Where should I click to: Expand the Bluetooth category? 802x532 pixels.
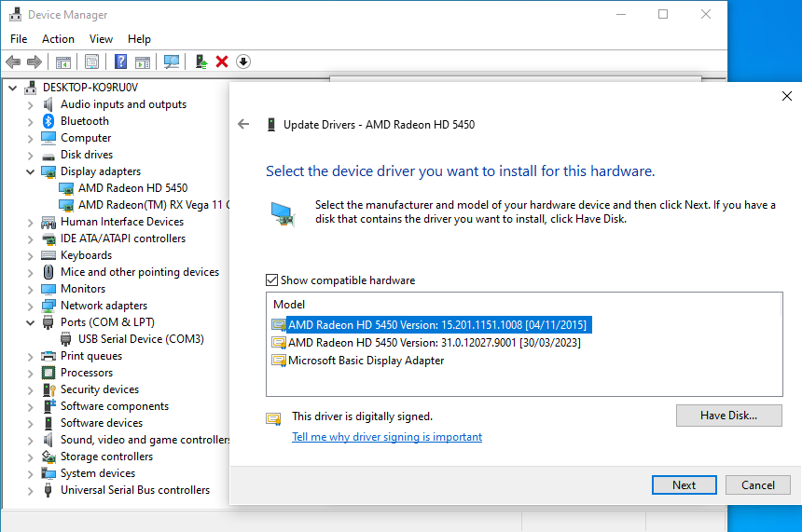coord(30,122)
